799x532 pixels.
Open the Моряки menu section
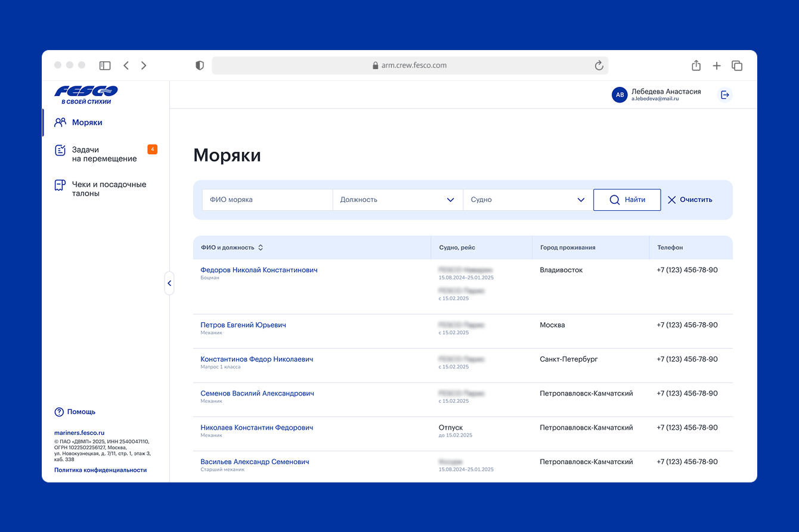click(x=87, y=122)
